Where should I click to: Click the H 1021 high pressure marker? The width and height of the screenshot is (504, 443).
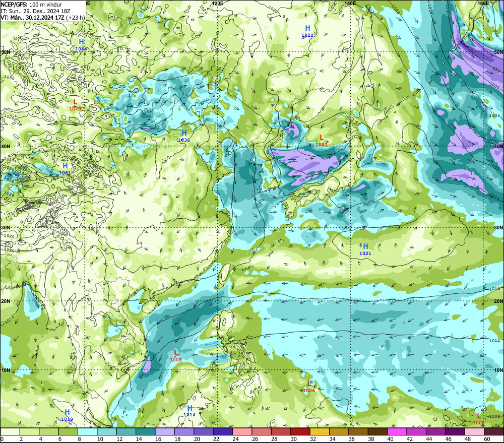click(365, 249)
